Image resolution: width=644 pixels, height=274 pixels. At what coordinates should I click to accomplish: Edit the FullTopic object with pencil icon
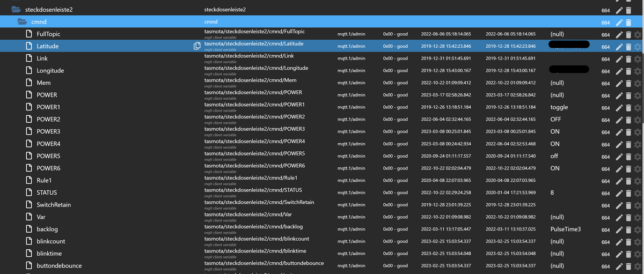coord(619,34)
